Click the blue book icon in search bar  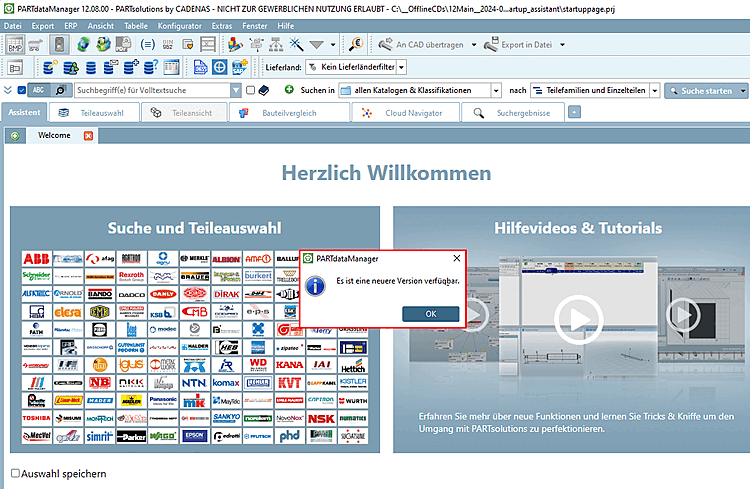[264, 90]
